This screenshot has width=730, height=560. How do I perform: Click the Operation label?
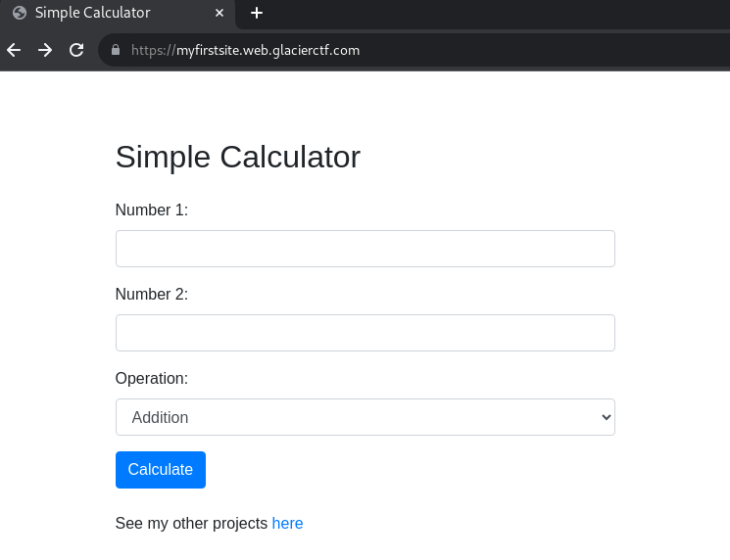(152, 378)
